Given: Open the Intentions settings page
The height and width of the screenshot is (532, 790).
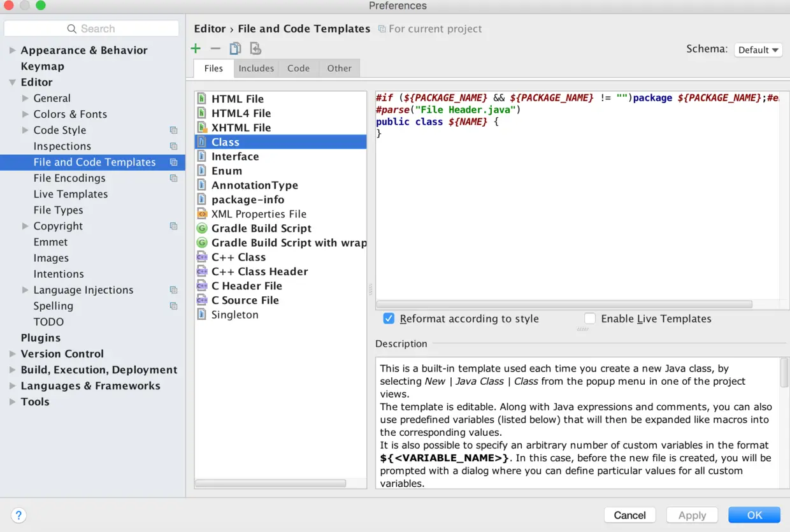Looking at the screenshot, I should point(59,274).
